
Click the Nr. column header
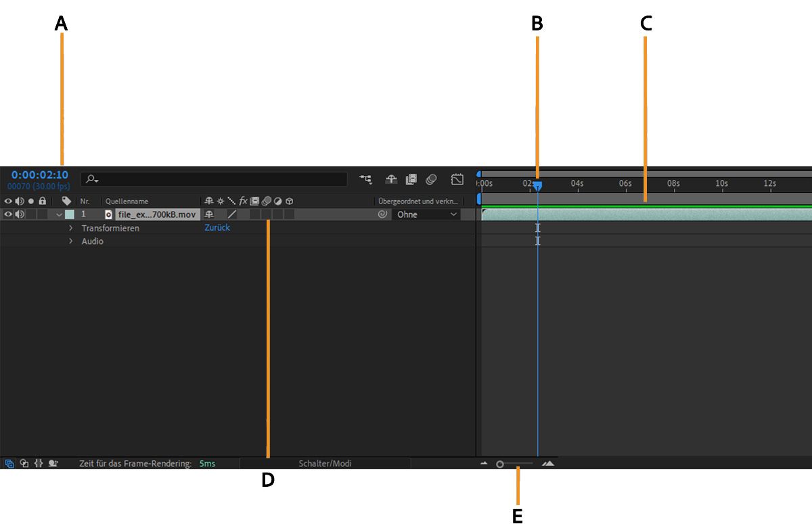85,201
